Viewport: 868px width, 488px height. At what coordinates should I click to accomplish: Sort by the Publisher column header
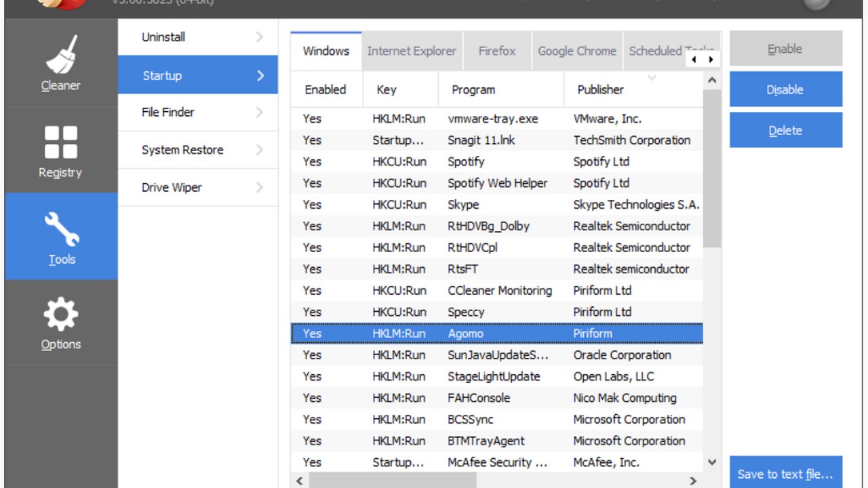(x=633, y=89)
